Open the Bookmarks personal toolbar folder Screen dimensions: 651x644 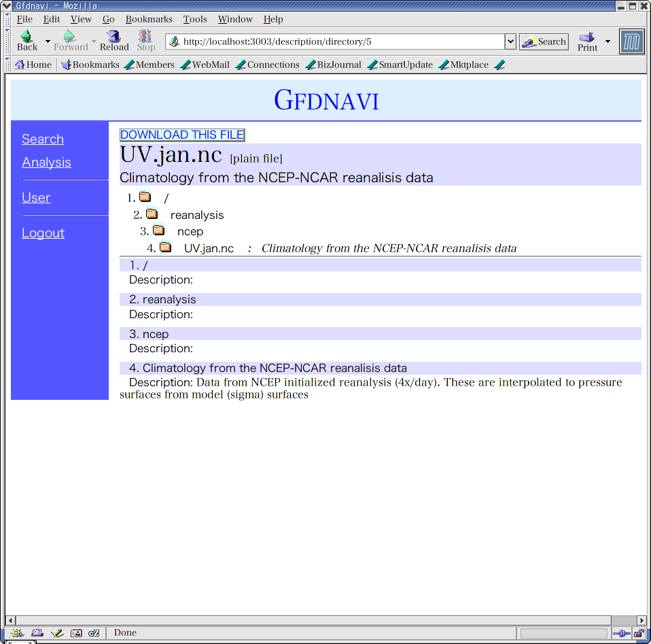point(90,65)
